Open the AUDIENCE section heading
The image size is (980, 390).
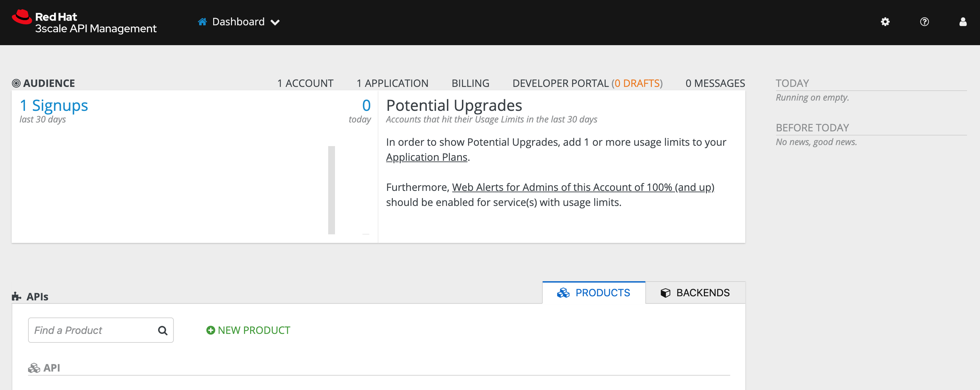(x=49, y=83)
